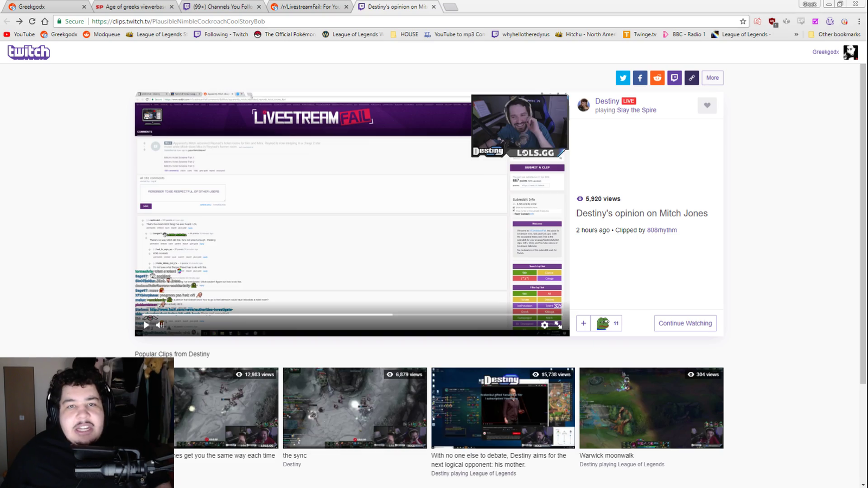Click the Greekgodx profile avatar
Image resolution: width=868 pixels, height=488 pixels.
tap(851, 52)
